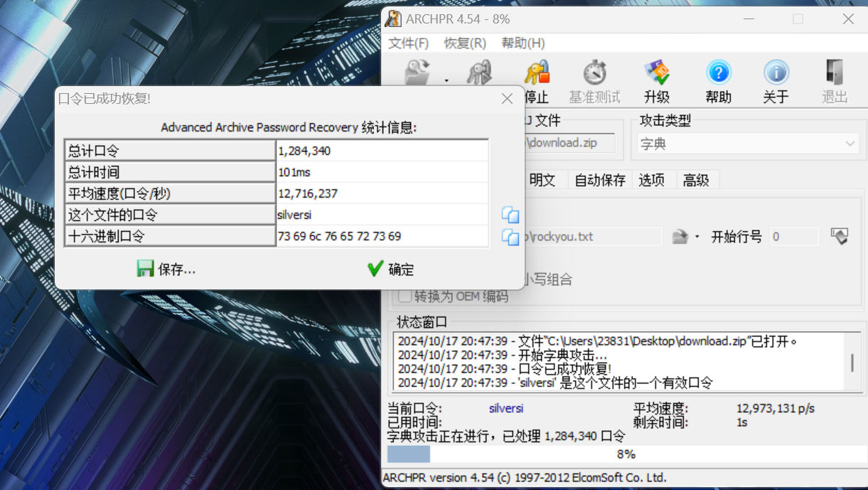Image resolution: width=868 pixels, height=490 pixels.
Task: Switch to the 明文 tab
Action: [542, 180]
